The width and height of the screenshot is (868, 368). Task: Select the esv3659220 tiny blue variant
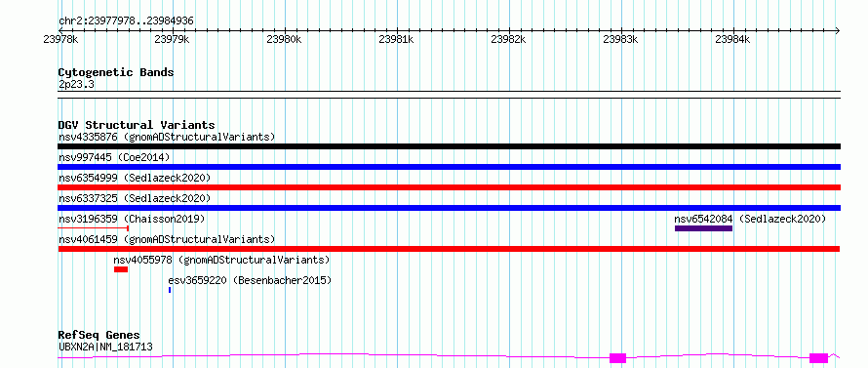170,290
